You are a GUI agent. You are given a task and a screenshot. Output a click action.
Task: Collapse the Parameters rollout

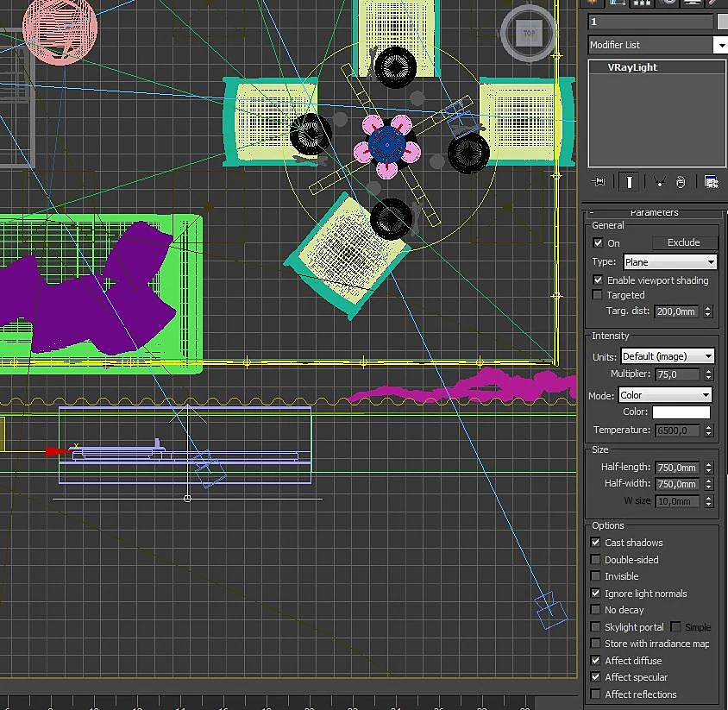pyautogui.click(x=654, y=213)
